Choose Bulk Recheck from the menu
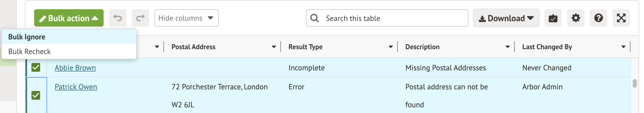 pyautogui.click(x=29, y=52)
